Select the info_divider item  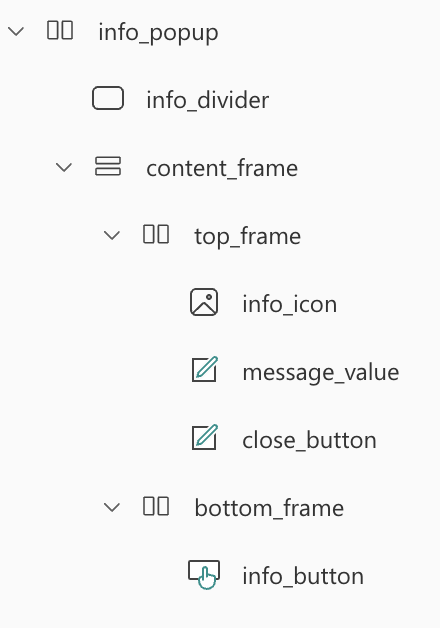coord(207,100)
